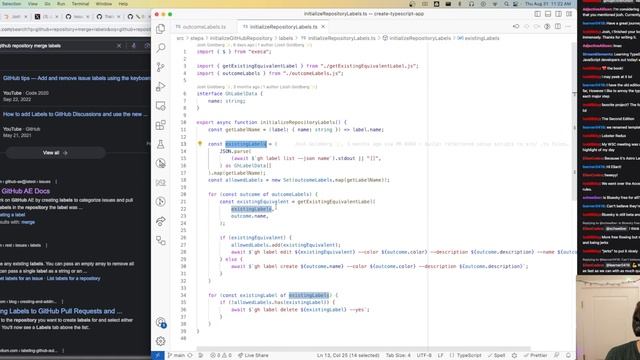Viewport: 640px width, 360px height.
Task: Click the 'List labels for a repository' sublink
Action: (x=73, y=278)
